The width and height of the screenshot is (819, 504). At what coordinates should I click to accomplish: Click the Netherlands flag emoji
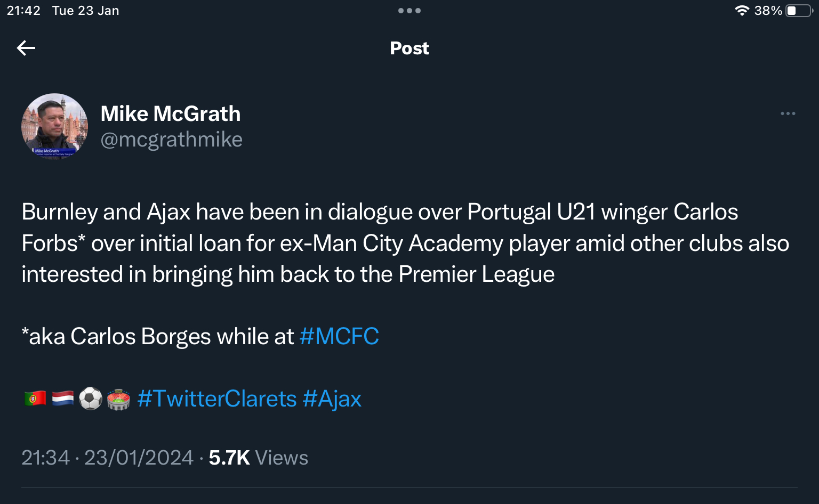63,399
